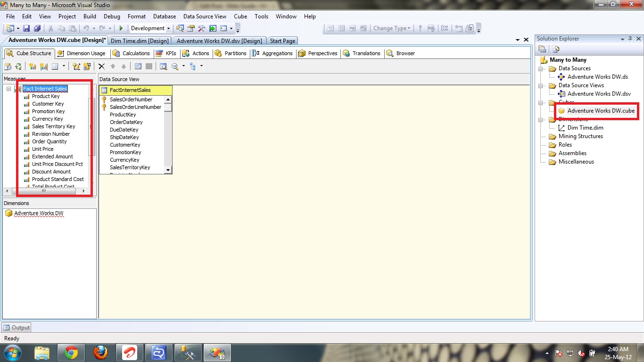Click the Zoom out magnifier icon

pyautogui.click(x=174, y=66)
